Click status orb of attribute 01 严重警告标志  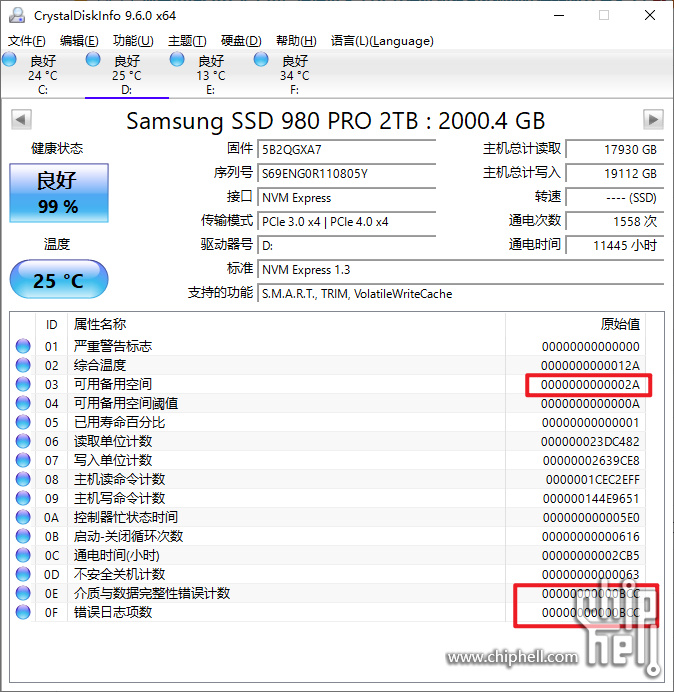click(x=23, y=346)
